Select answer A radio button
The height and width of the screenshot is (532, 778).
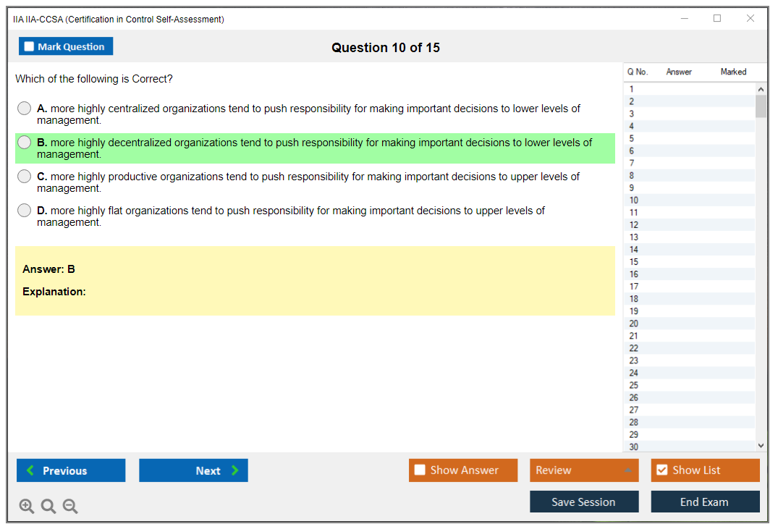(x=25, y=109)
